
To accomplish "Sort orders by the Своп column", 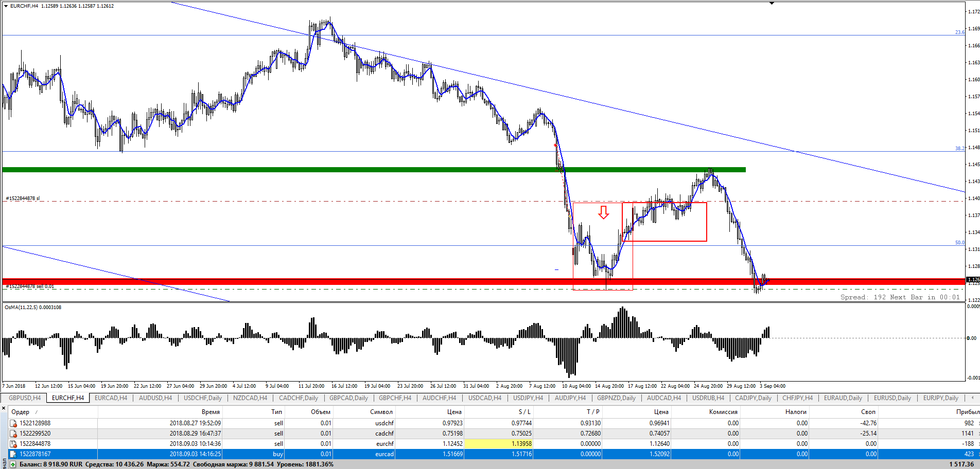I will click(x=843, y=411).
